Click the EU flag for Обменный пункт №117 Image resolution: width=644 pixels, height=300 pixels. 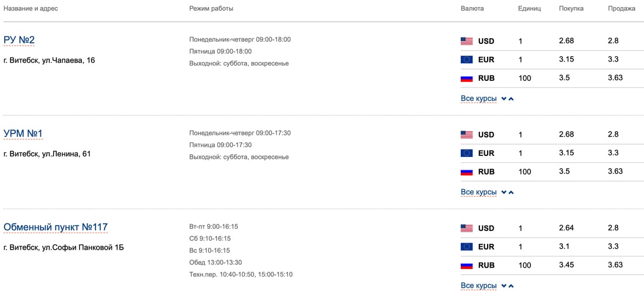pos(467,247)
